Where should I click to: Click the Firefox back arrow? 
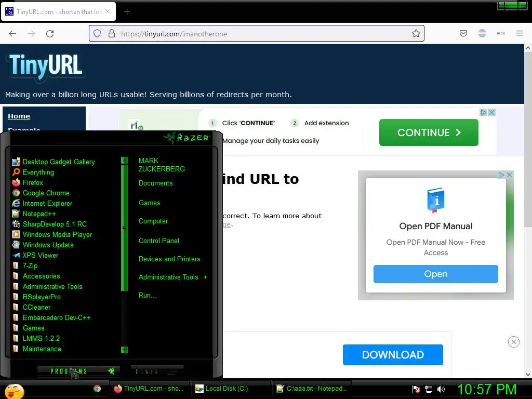12,34
